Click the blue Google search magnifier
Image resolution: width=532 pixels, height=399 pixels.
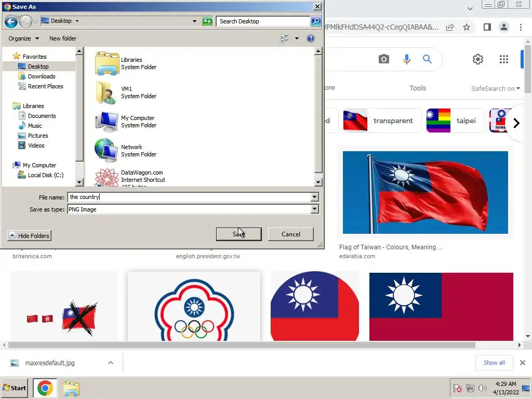coord(427,59)
